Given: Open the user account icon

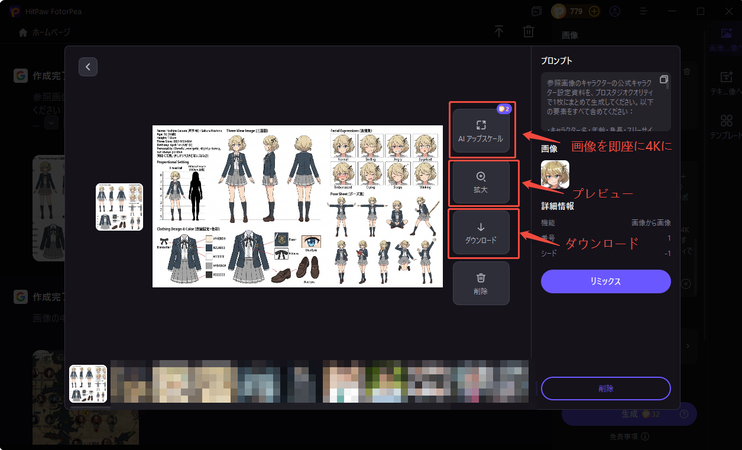Looking at the screenshot, I should tap(615, 11).
